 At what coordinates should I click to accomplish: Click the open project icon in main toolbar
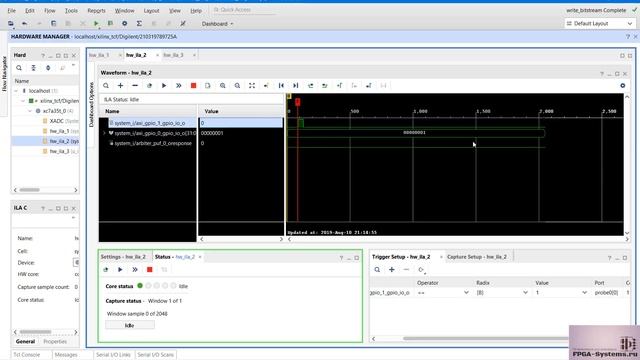tap(11, 24)
